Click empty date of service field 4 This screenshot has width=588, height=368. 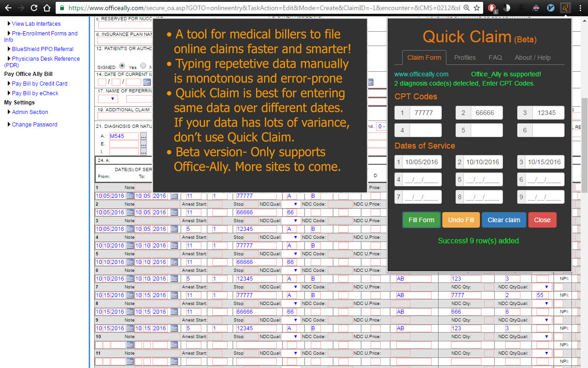(x=422, y=180)
